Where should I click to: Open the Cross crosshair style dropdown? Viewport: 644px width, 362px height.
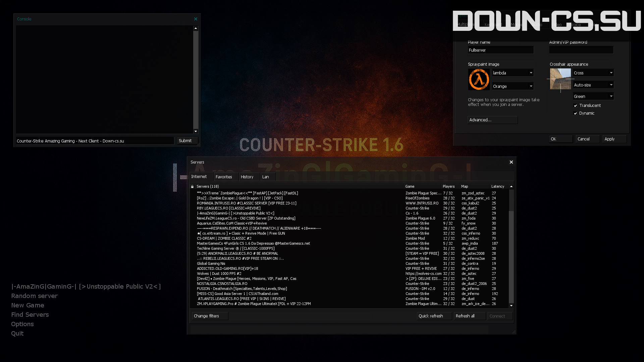593,73
